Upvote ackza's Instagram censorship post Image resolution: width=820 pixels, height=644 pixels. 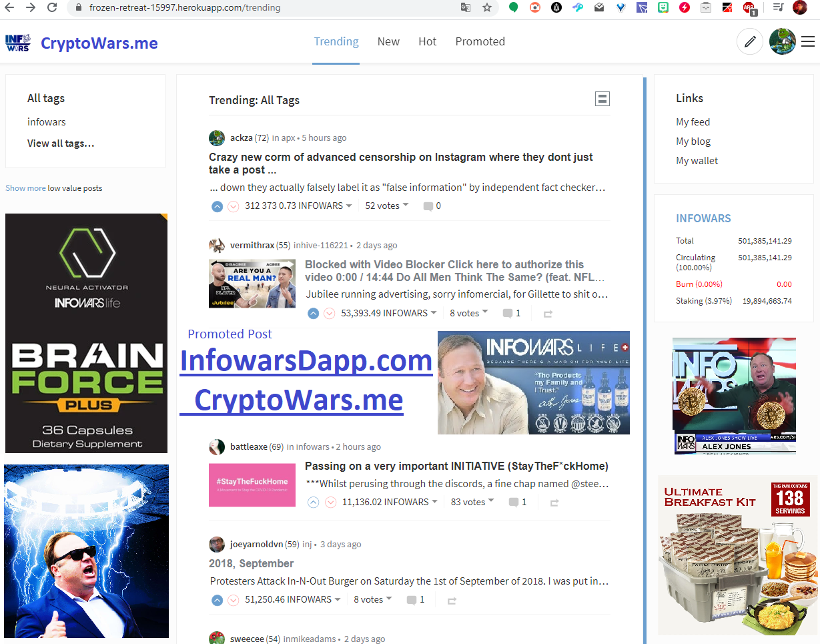tap(217, 206)
